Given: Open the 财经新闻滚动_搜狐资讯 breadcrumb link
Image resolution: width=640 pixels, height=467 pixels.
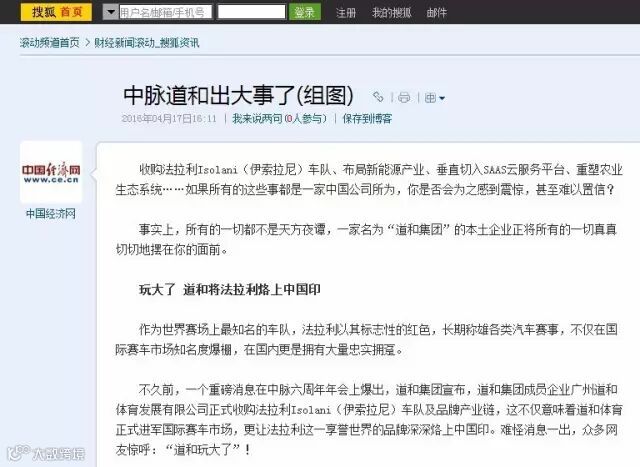Looking at the screenshot, I should point(147,42).
